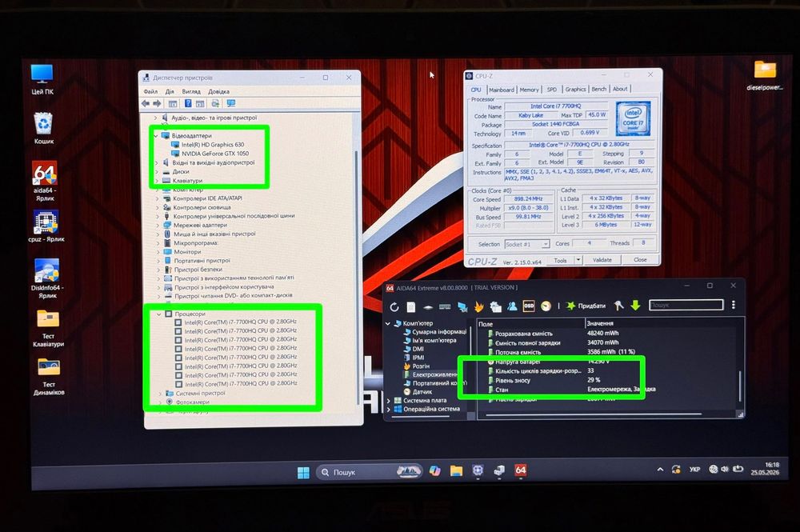Click the keys license icon in AIDA64

(x=618, y=306)
